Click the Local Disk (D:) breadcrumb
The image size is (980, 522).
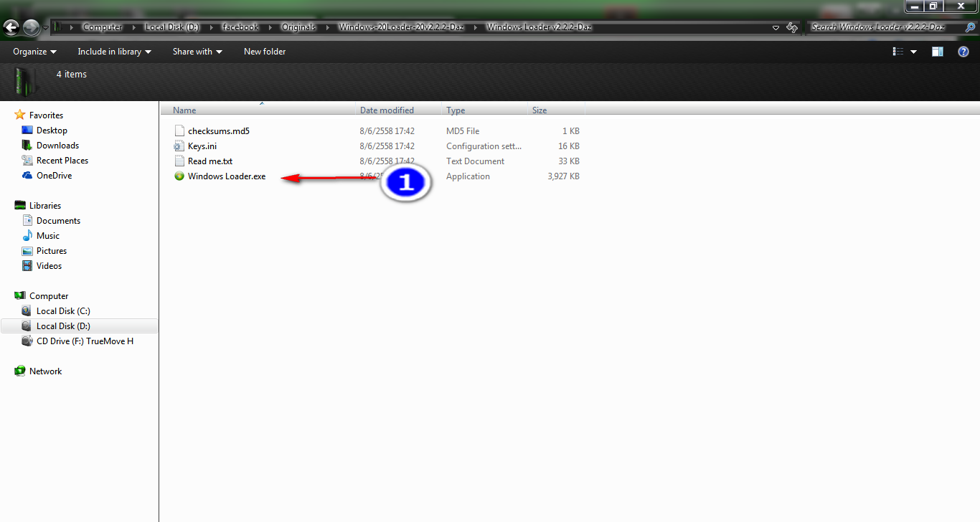coord(171,27)
